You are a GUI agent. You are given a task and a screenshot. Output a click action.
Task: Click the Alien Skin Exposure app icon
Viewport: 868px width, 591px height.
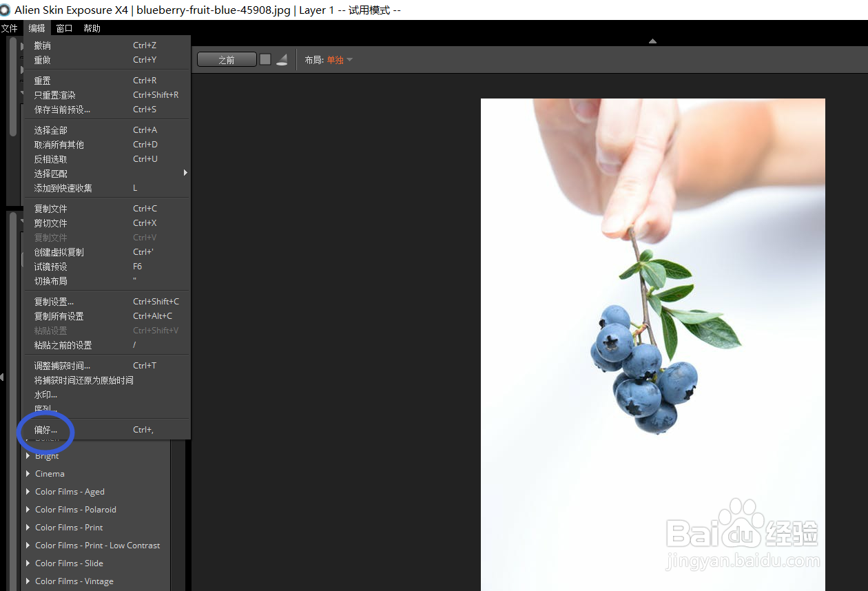(6, 10)
